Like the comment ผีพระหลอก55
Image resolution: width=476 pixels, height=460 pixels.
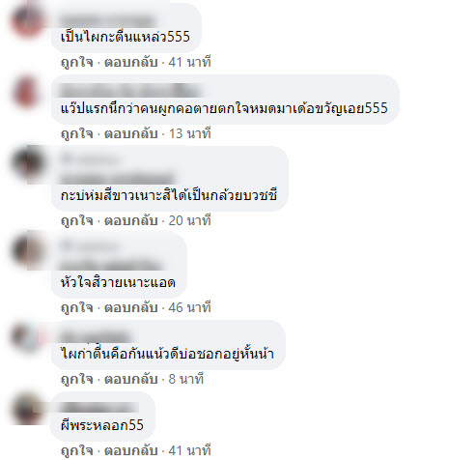[x=77, y=450]
